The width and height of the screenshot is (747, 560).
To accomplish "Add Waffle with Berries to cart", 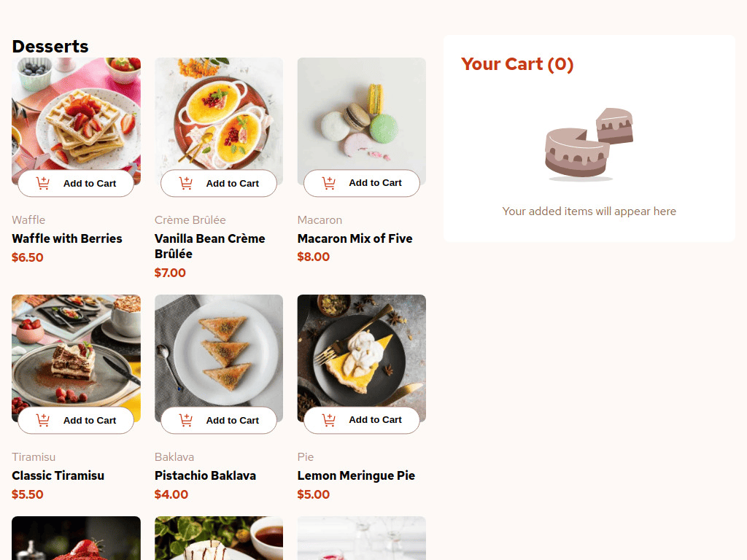I will [x=76, y=183].
